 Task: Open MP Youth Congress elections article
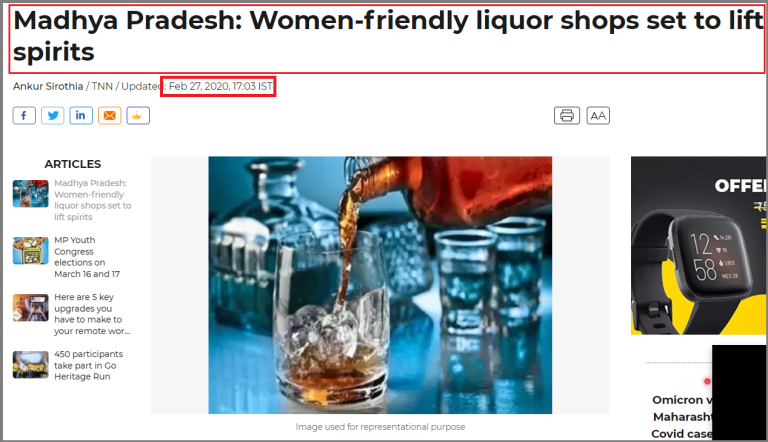87,257
